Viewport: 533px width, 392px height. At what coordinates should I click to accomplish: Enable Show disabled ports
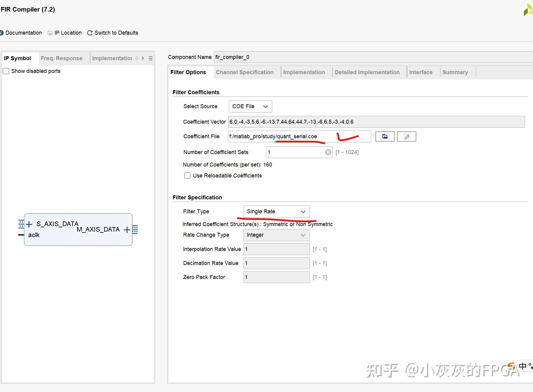tap(6, 71)
